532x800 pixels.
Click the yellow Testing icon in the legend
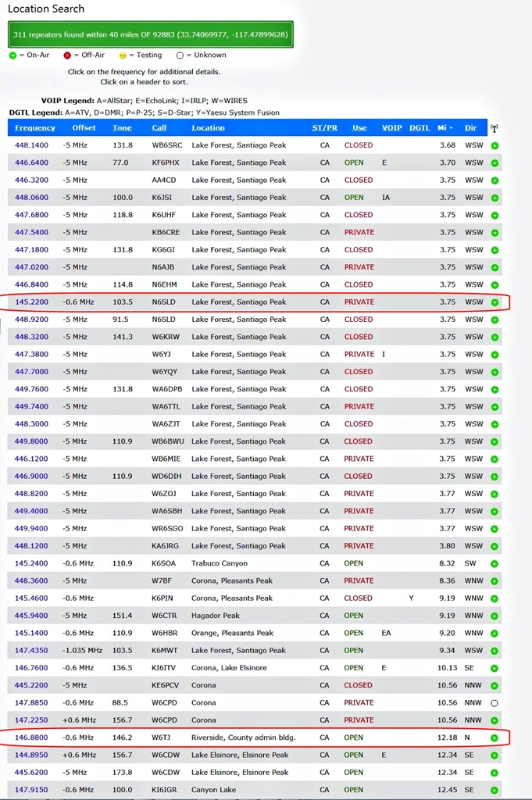(123, 55)
